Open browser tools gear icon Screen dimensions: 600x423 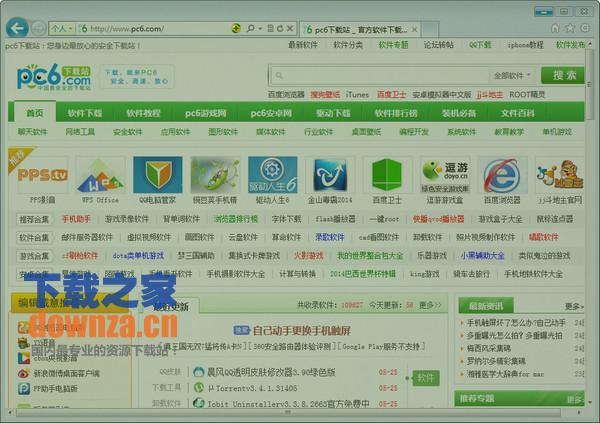[585, 28]
